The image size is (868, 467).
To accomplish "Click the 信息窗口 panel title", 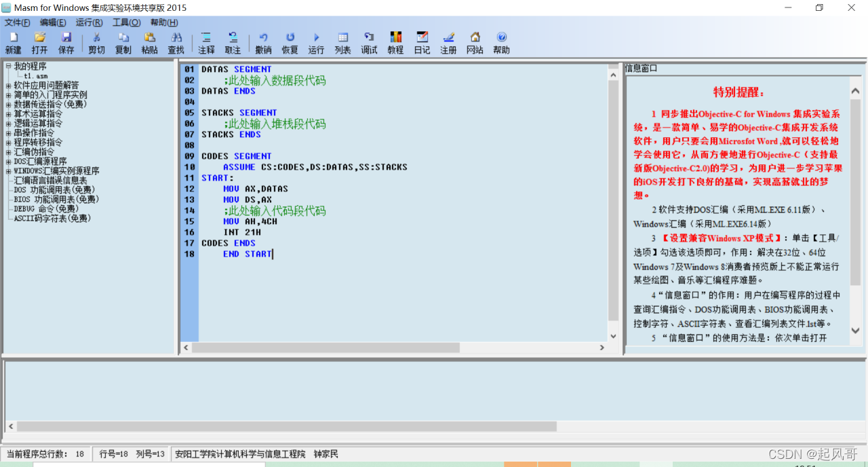I will pyautogui.click(x=641, y=69).
